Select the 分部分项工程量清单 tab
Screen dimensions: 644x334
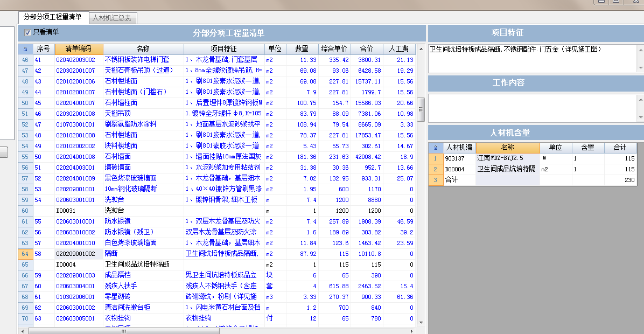point(53,17)
